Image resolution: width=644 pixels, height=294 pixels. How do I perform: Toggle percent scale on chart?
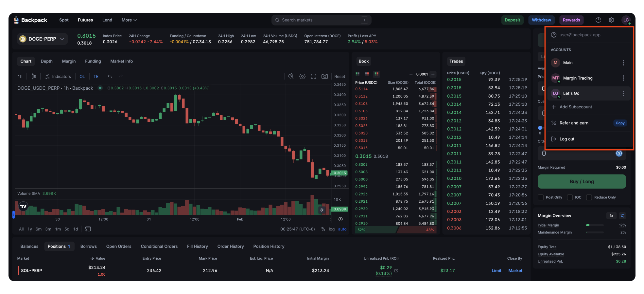pos(323,229)
